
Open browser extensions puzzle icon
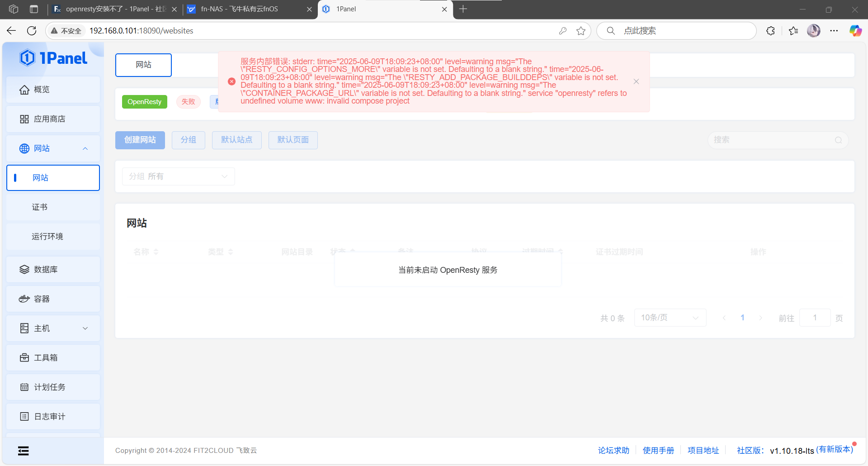771,31
